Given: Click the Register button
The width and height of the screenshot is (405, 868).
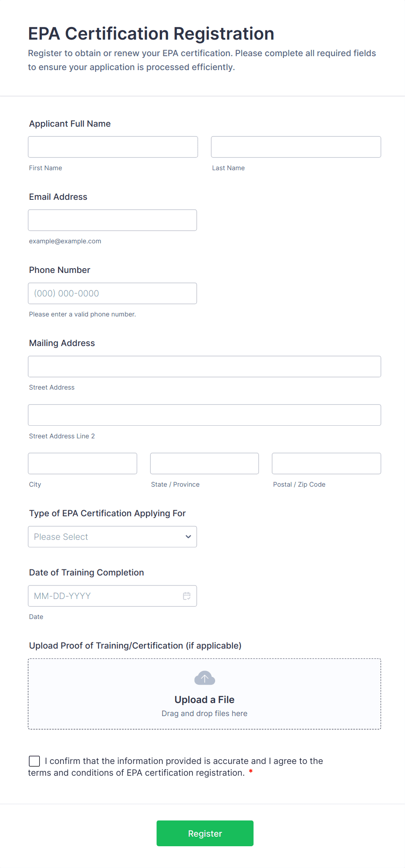Looking at the screenshot, I should [x=205, y=833].
